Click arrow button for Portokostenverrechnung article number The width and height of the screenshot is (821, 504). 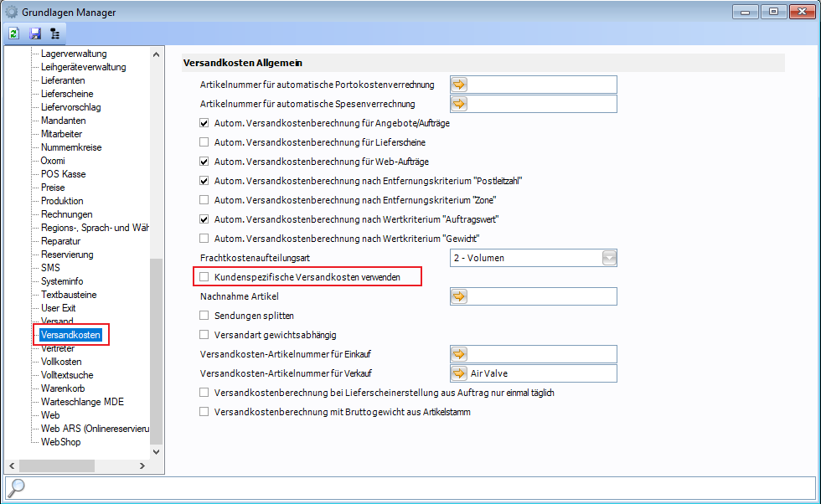459,85
